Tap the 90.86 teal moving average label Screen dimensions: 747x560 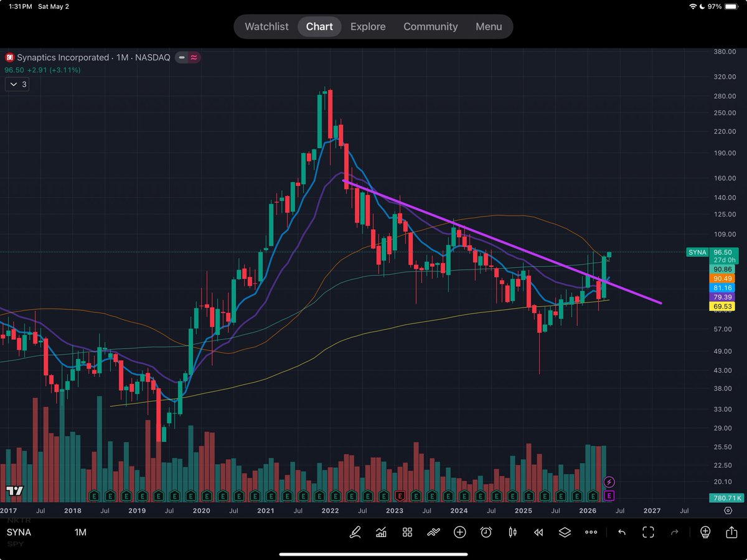(x=723, y=269)
